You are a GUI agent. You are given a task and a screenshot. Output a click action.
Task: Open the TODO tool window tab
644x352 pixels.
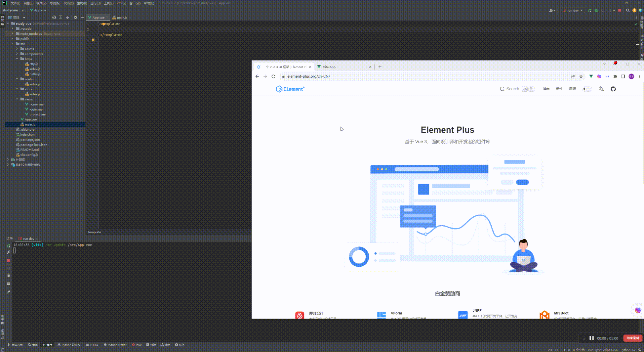92,345
